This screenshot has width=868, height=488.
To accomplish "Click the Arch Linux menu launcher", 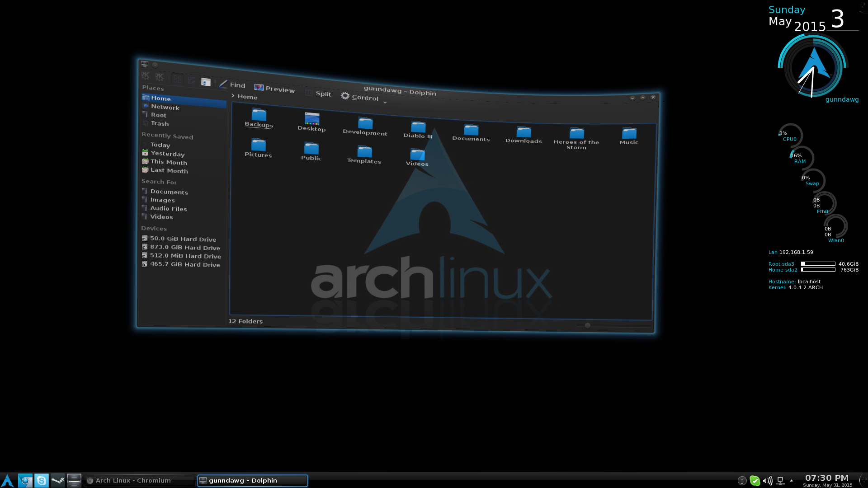I will coord(7,480).
